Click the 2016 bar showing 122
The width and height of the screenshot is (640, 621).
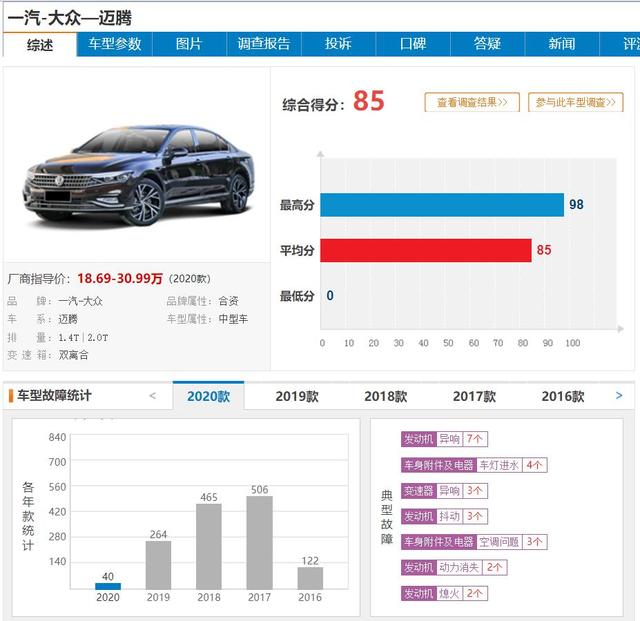(x=310, y=578)
